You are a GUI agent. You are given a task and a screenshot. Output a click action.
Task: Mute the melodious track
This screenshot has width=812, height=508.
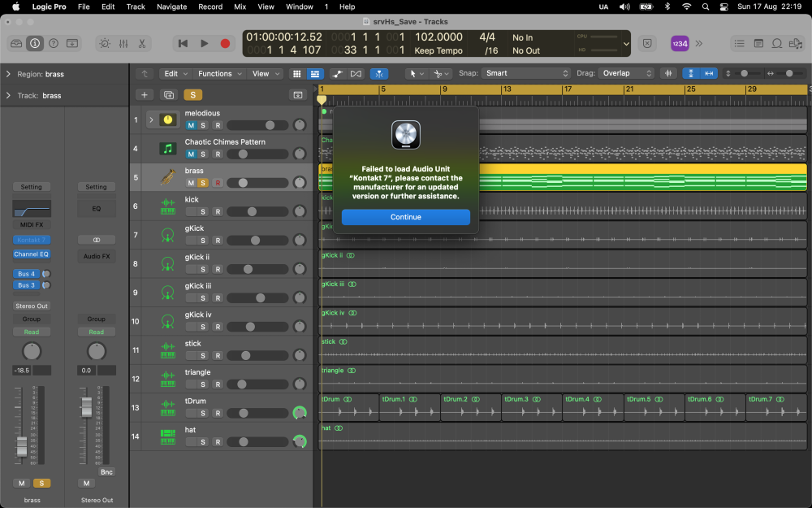pos(191,125)
